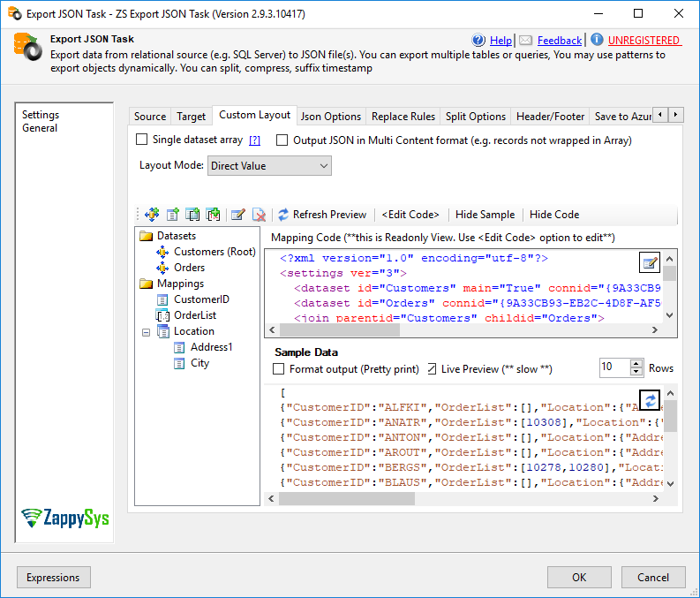
Task: Open the Split Options tab
Action: 476,117
